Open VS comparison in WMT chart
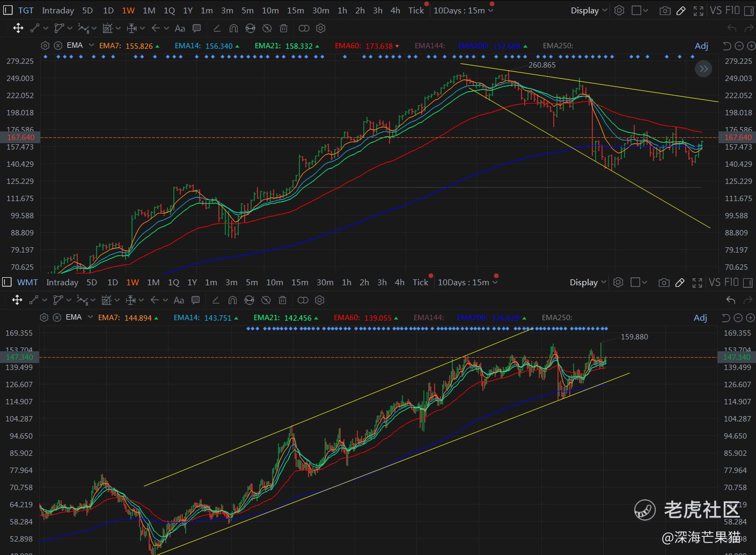This screenshot has width=756, height=555. coord(715,283)
